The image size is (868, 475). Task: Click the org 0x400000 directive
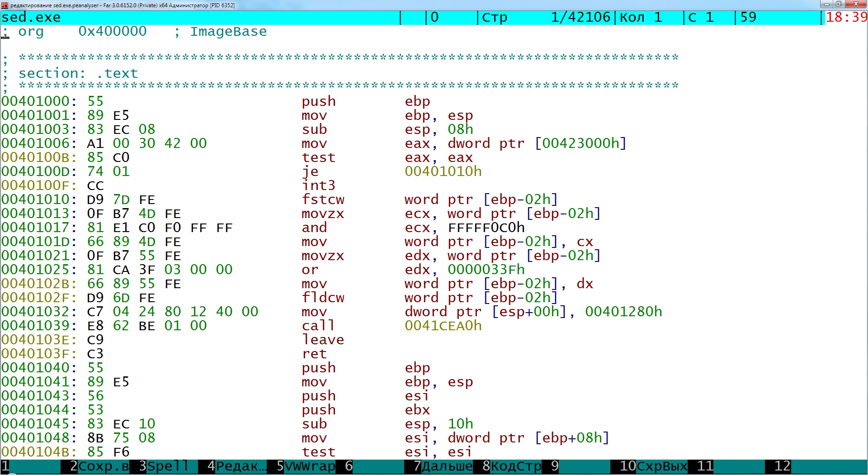82,32
